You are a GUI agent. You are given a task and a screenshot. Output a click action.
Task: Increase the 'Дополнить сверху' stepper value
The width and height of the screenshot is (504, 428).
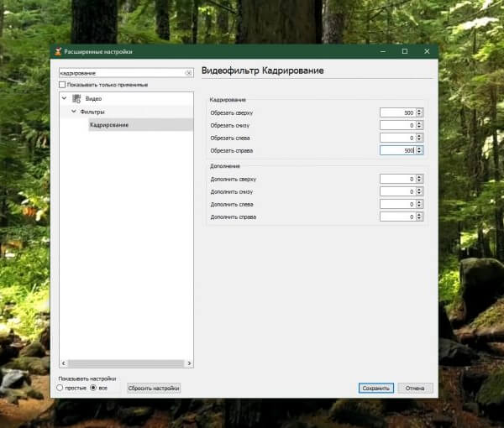click(x=420, y=176)
